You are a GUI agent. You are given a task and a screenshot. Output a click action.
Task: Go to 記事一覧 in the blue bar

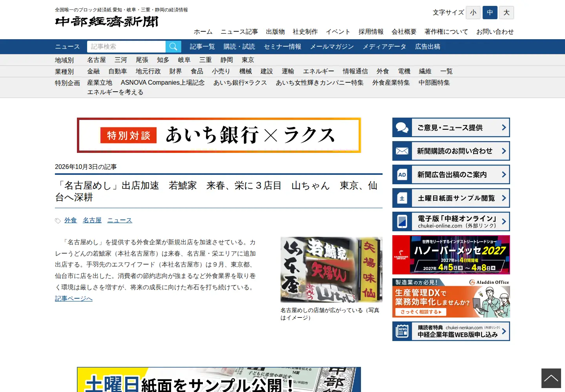(202, 47)
